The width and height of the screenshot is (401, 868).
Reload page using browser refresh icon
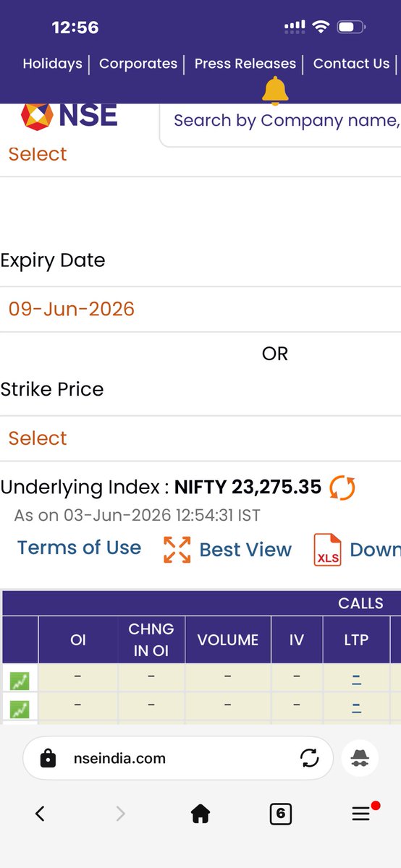(309, 758)
